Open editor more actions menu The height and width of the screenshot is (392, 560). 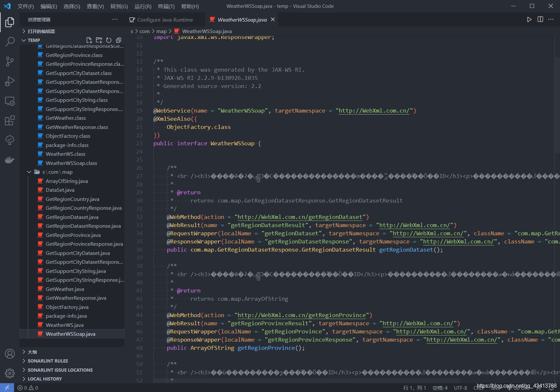(x=551, y=20)
